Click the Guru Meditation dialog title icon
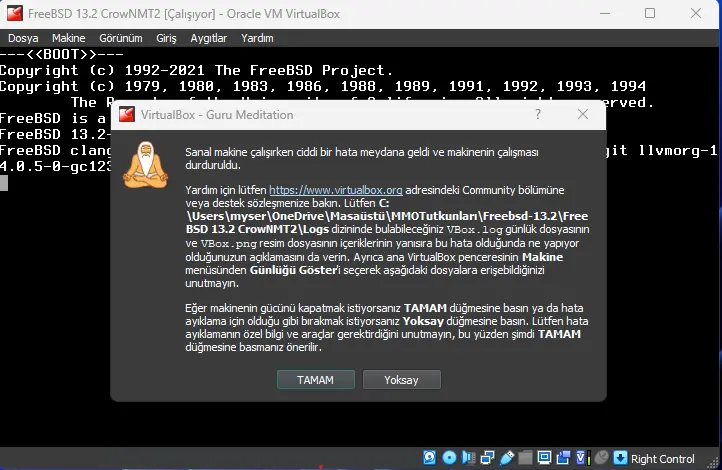The width and height of the screenshot is (722, 470). tap(127, 114)
